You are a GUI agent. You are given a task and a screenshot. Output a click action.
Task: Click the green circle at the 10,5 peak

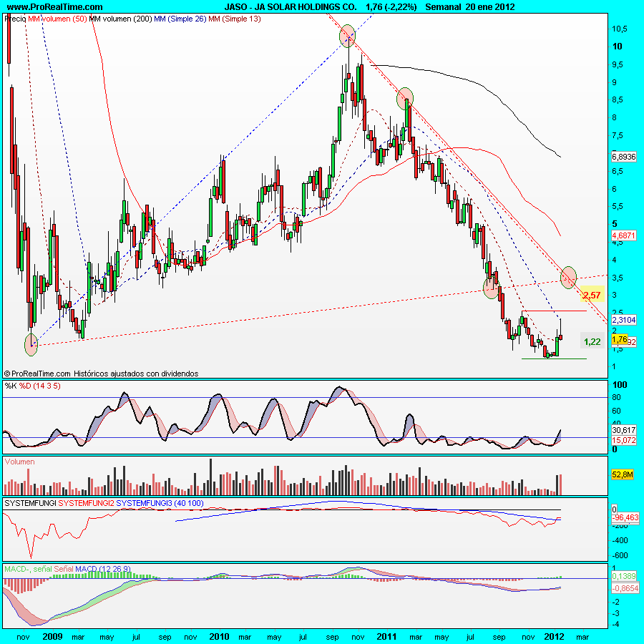point(348,36)
